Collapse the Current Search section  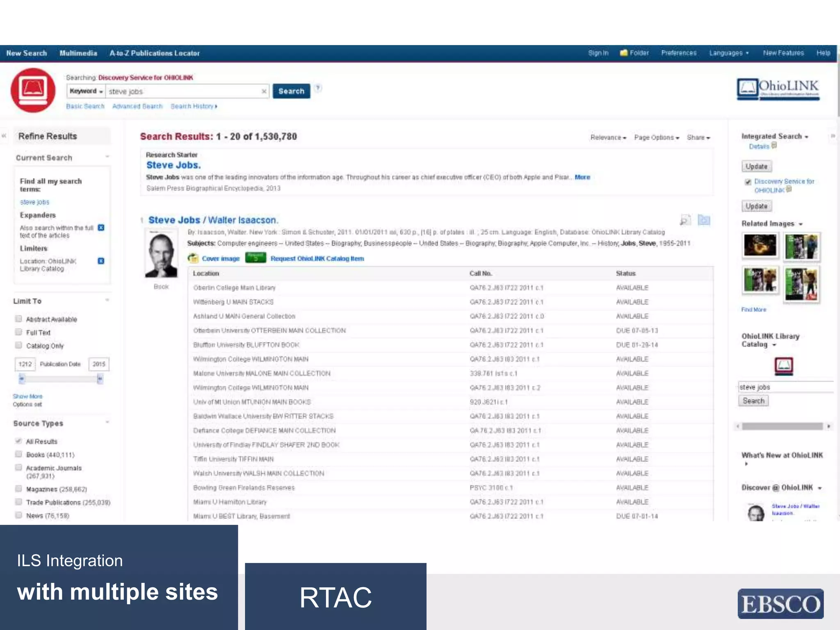pos(107,157)
